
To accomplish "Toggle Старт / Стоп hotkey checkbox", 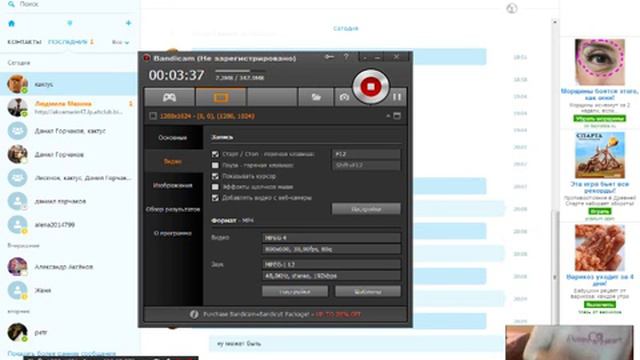I will point(215,154).
